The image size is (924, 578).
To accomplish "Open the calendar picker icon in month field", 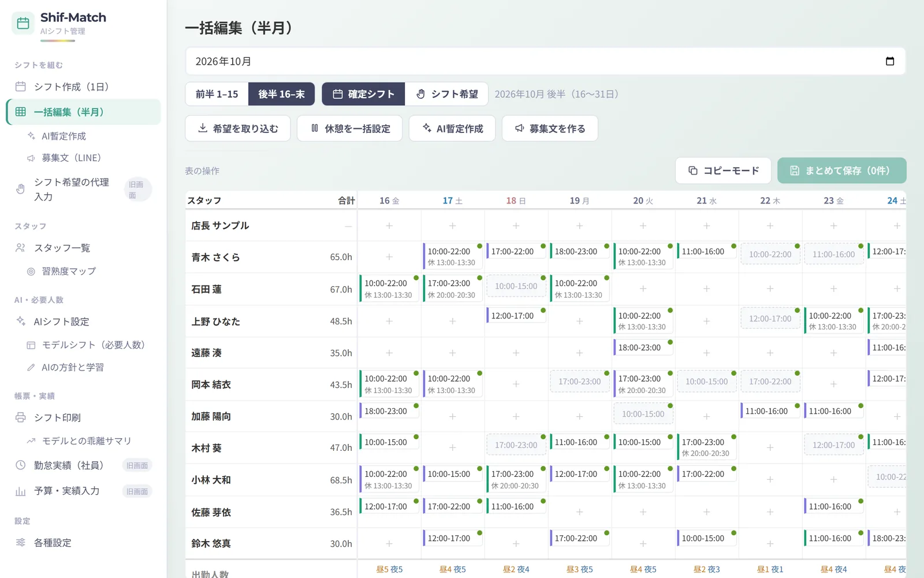I will point(890,61).
